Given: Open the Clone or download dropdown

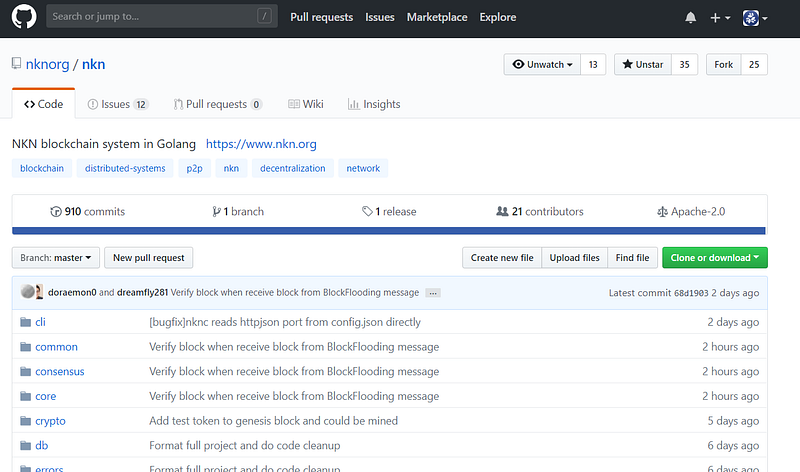Looking at the screenshot, I should point(715,258).
